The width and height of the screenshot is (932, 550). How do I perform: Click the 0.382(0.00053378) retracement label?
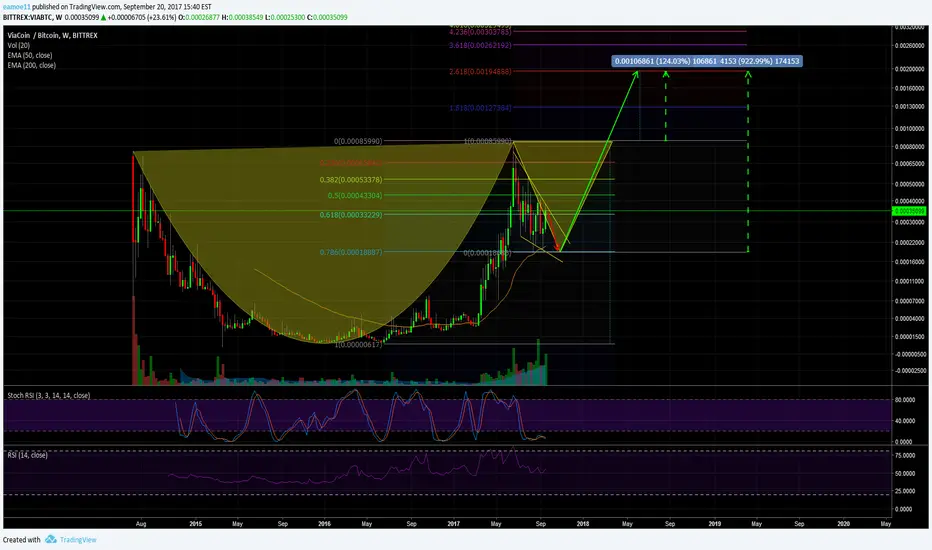click(x=351, y=180)
